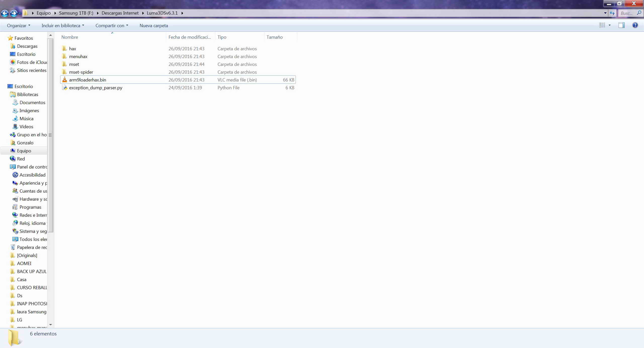Viewport: 644px width, 348px height.
Task: Select the arm9loaderhax.bin VLC cone icon
Action: pos(65,80)
